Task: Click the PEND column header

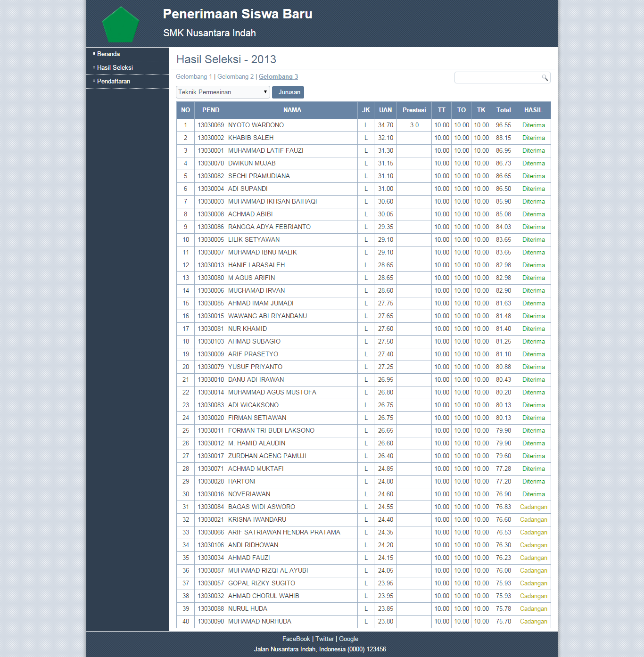Action: tap(211, 110)
